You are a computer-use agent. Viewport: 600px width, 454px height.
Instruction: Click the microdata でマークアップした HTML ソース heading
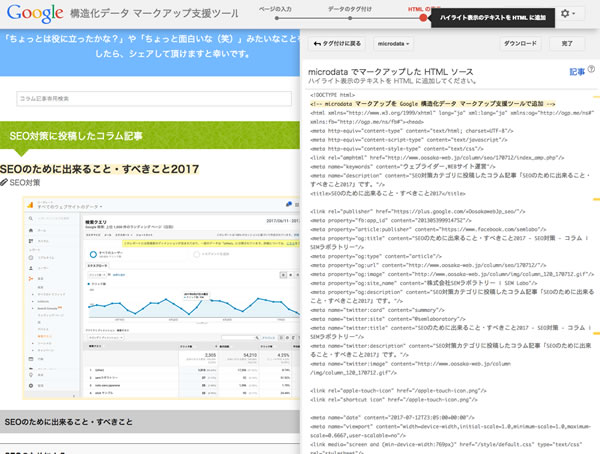391,72
